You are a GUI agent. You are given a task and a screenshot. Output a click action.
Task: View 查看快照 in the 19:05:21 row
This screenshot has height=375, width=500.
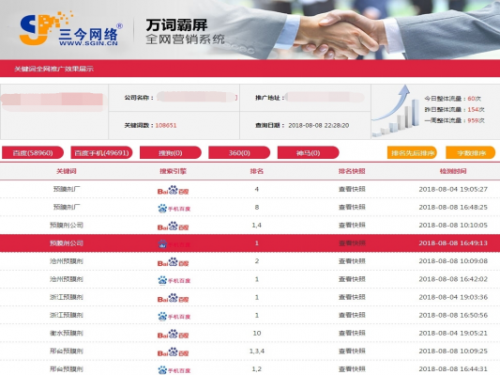click(352, 333)
